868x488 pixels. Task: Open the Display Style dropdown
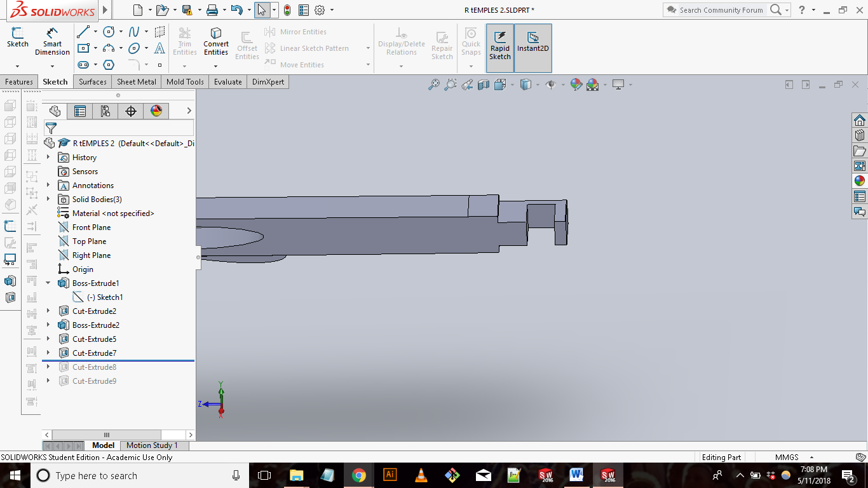538,85
